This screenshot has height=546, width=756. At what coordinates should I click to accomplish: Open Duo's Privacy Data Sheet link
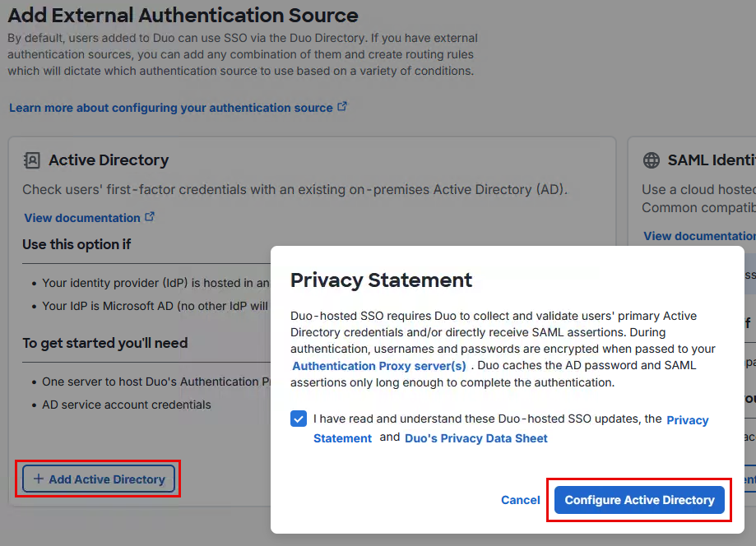tap(475, 438)
